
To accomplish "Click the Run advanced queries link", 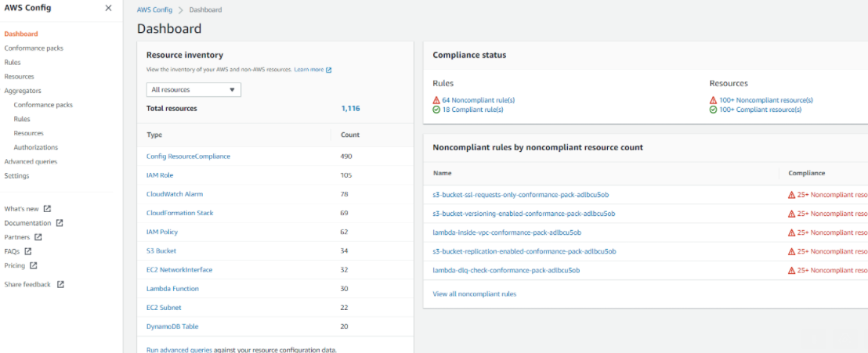I will (x=179, y=350).
